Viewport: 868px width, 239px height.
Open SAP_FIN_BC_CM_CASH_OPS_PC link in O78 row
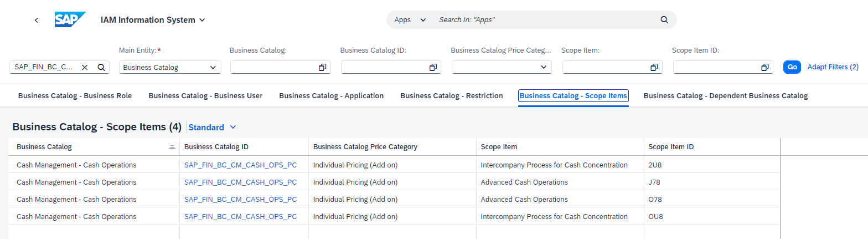click(240, 199)
